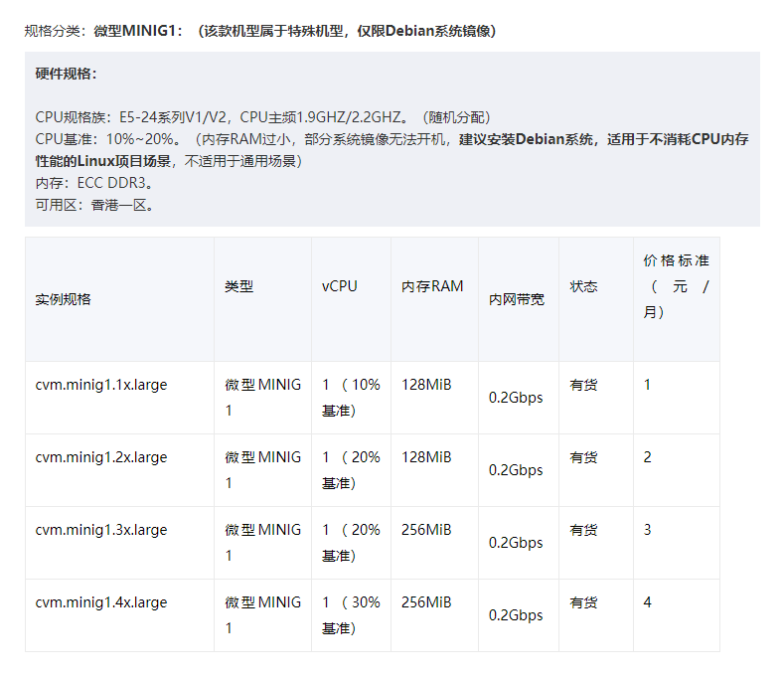Click the 硬件规格： label
This screenshot has width=784, height=680.
pyautogui.click(x=66, y=74)
